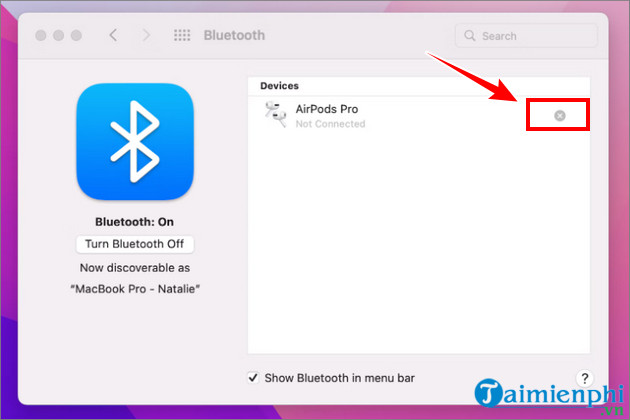Click the forward arrow in the toolbar
630x420 pixels.
pyautogui.click(x=146, y=35)
